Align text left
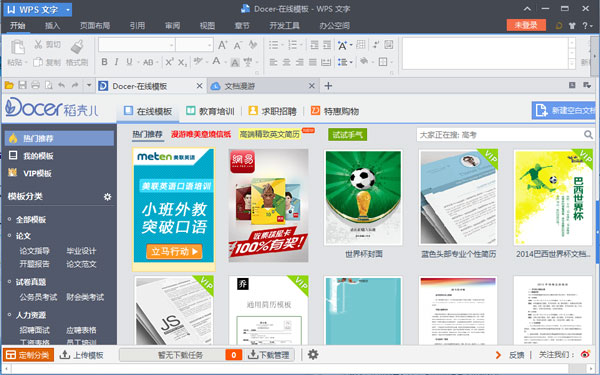The image size is (600, 375). point(274,62)
